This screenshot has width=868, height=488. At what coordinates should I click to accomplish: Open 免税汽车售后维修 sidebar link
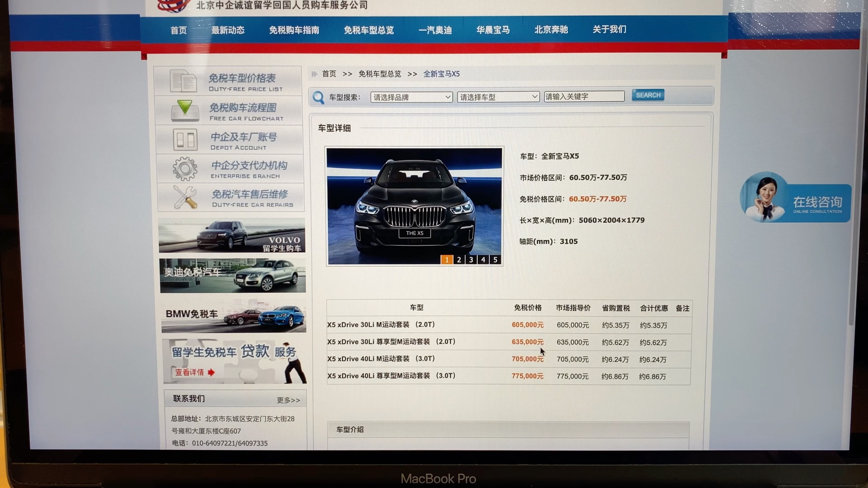tap(231, 197)
